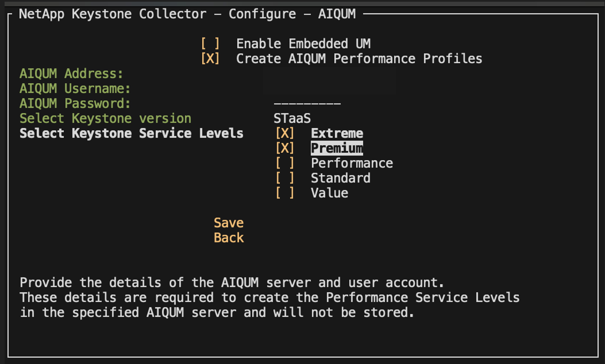Toggle off Extreme service level
Screen dimensions: 605x364
coord(277,133)
